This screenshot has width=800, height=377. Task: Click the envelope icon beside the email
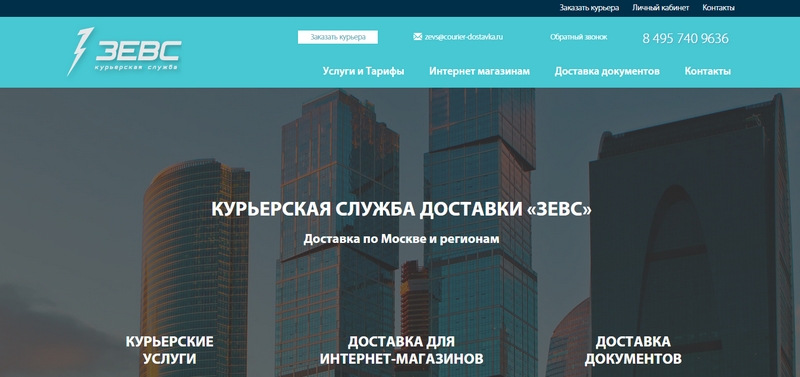(417, 37)
